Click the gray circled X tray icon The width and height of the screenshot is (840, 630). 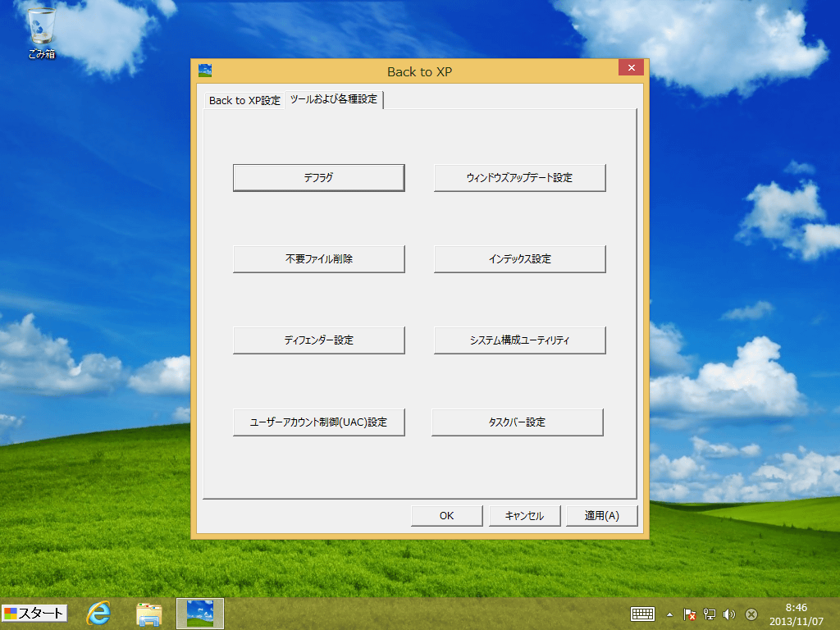[751, 614]
